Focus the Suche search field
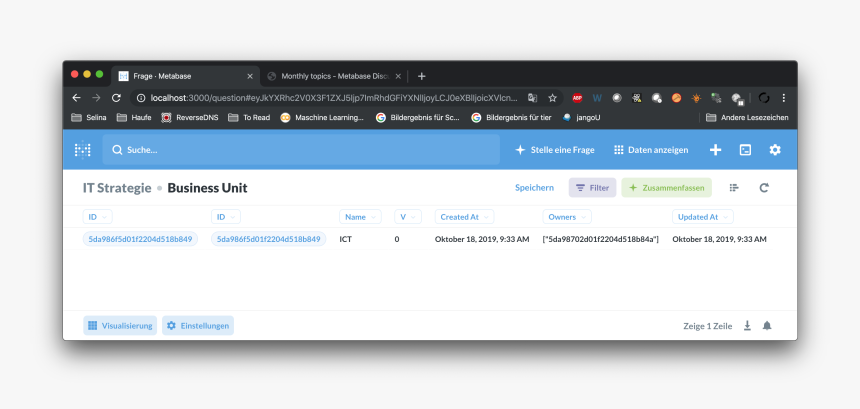The width and height of the screenshot is (860, 409). click(301, 150)
